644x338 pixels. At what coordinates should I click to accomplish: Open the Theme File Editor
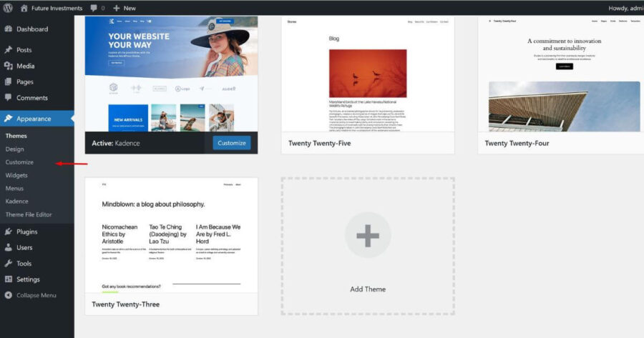29,214
